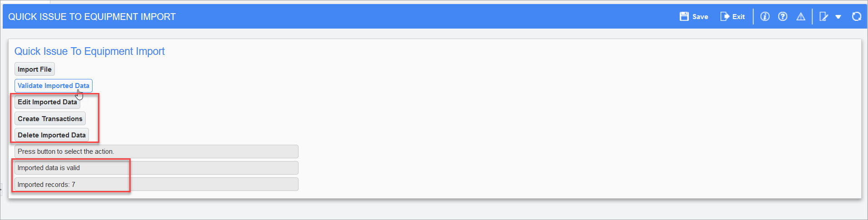Click the Validate Imported Data button

tap(54, 86)
